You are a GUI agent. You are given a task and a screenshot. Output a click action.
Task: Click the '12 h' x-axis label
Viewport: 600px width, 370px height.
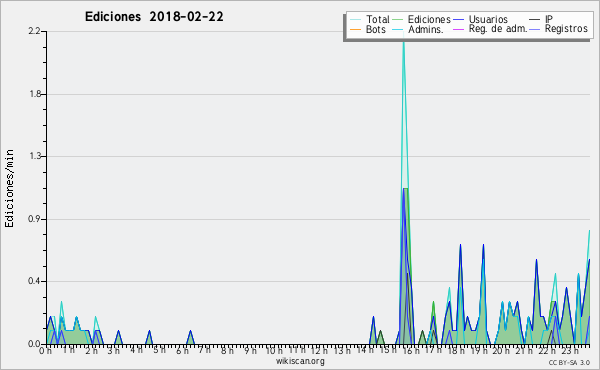[x=318, y=351]
